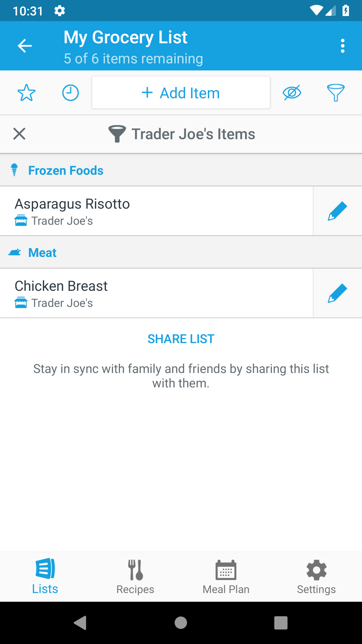
Task: Tap the Add Item button
Action: click(181, 93)
